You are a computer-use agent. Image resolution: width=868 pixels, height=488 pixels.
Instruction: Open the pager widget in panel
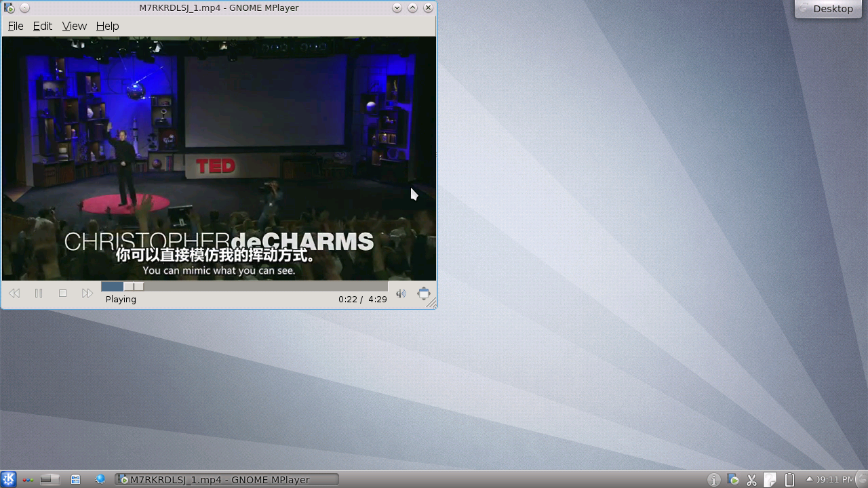pyautogui.click(x=50, y=479)
